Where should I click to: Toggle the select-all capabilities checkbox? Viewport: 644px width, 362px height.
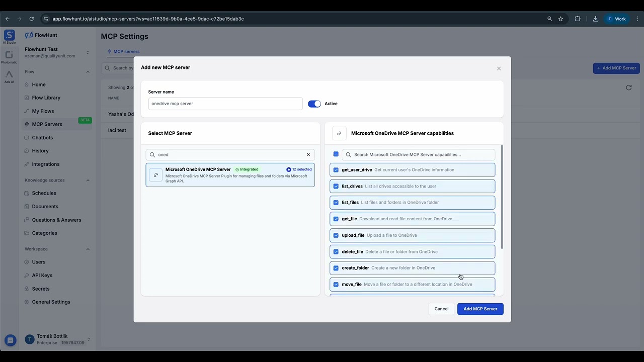point(336,154)
